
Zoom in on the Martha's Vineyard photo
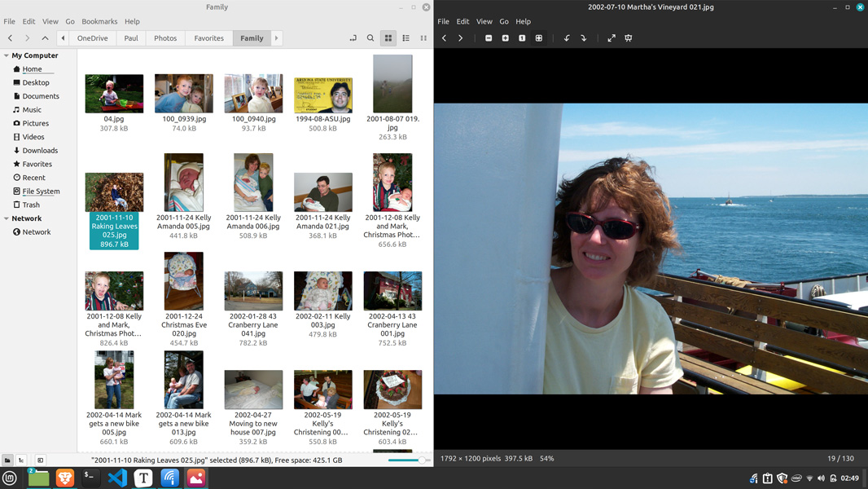point(505,38)
